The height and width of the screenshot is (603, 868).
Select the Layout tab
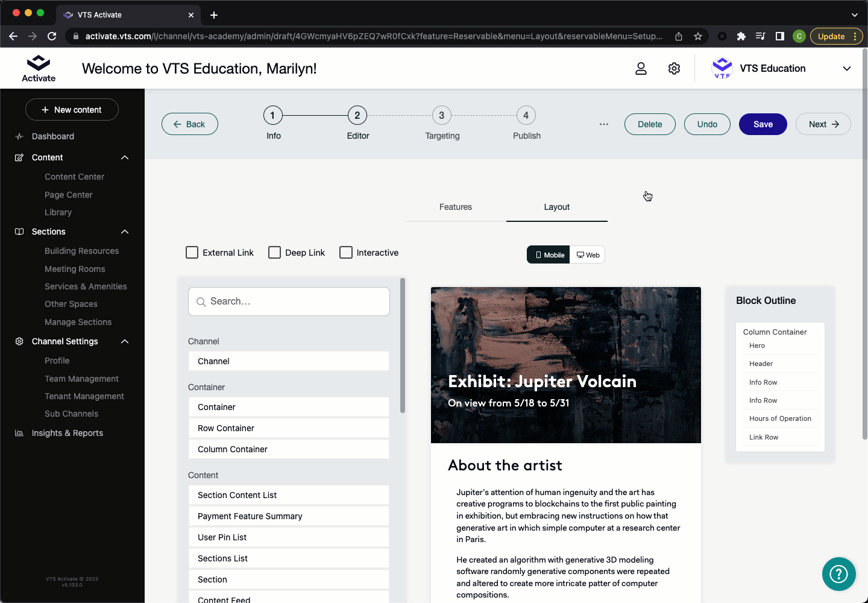click(x=557, y=207)
